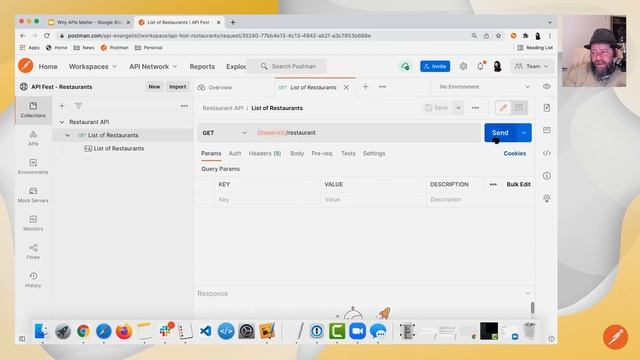Open tab options three dots
Image resolution: width=640 pixels, height=360 pixels.
click(382, 87)
